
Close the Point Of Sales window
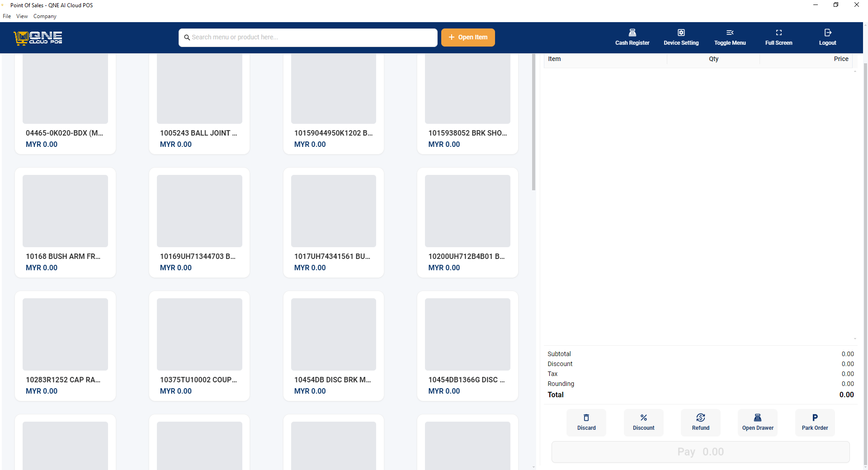click(857, 5)
